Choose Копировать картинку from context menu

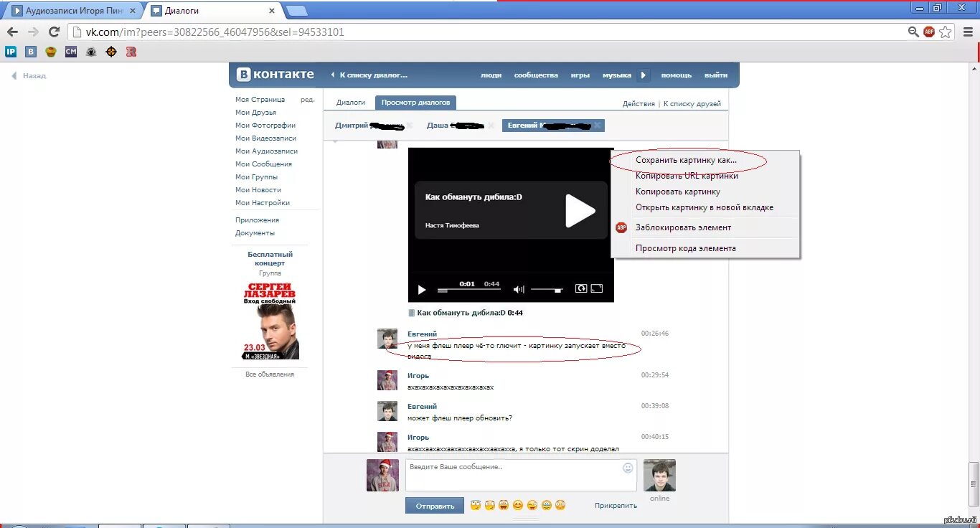[678, 192]
